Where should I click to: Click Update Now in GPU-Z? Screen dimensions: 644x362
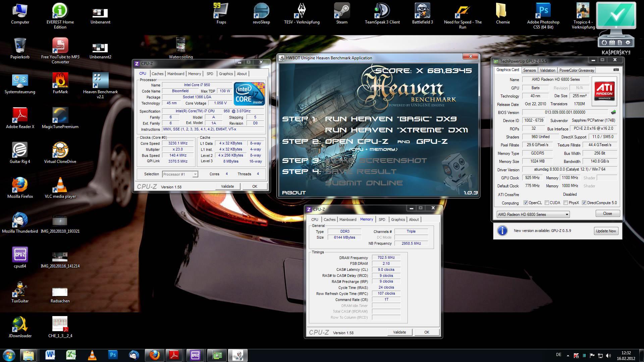point(606,231)
